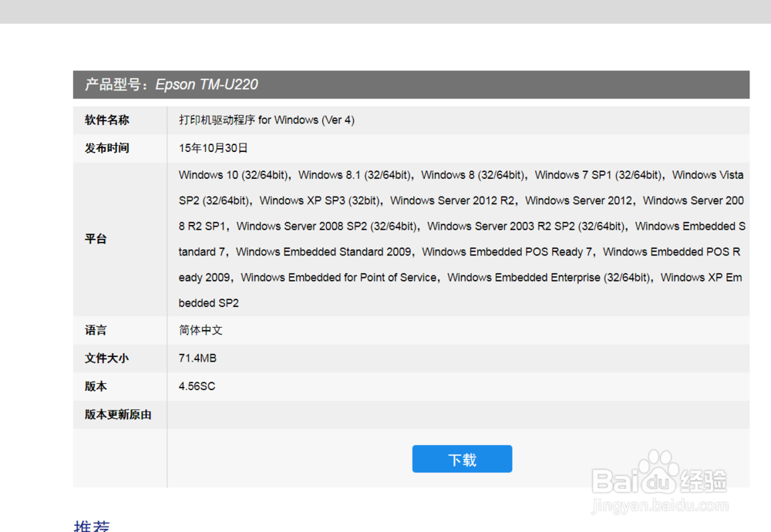Click the 文件大小 row label
771x532 pixels.
[106, 358]
